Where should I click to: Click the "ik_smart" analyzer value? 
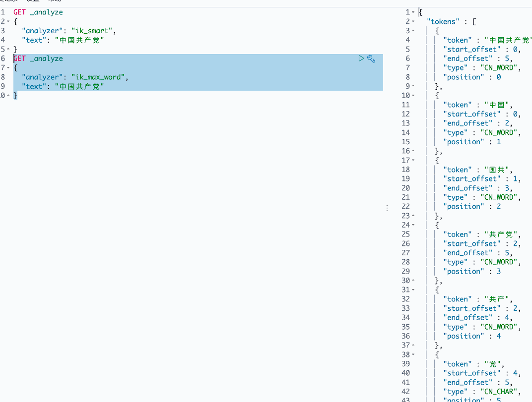click(x=92, y=31)
